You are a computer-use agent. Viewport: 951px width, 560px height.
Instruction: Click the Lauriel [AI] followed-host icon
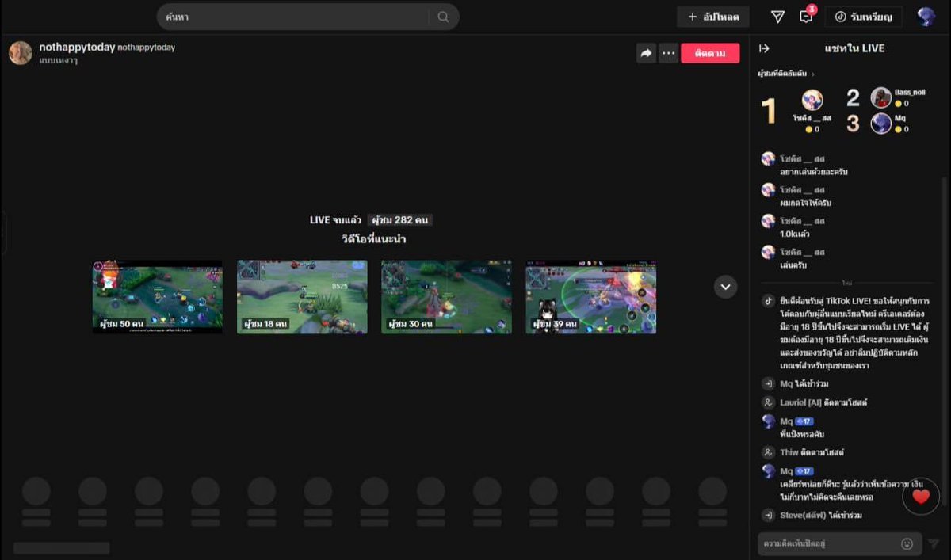click(x=768, y=402)
